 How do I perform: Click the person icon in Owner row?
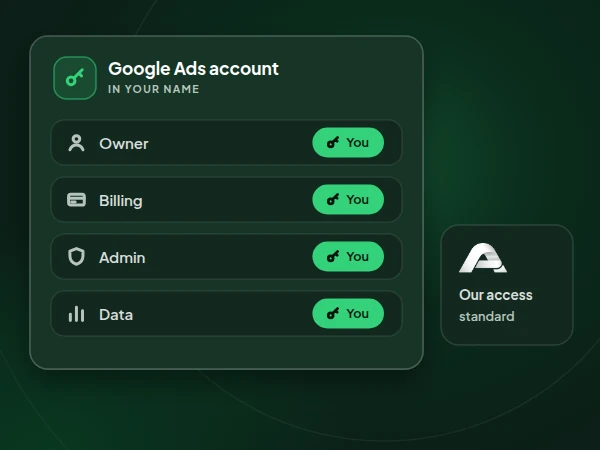(77, 143)
